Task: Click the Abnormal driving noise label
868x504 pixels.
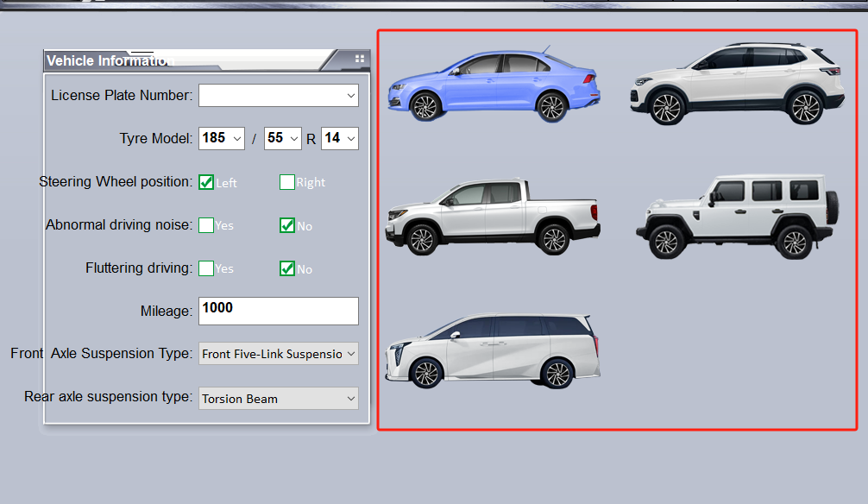Action: point(119,225)
